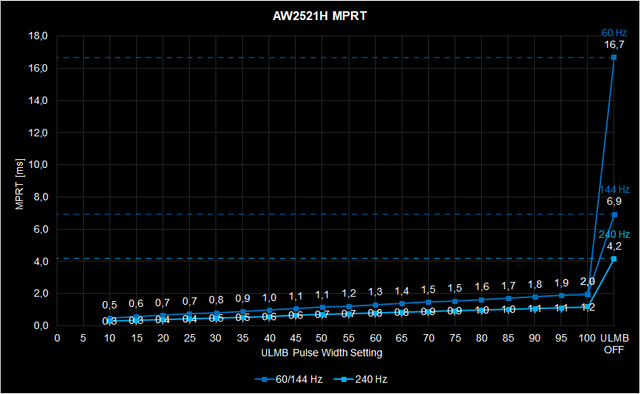Click the "8,0" y-axis tick label
The height and width of the screenshot is (394, 640).
coord(40,197)
